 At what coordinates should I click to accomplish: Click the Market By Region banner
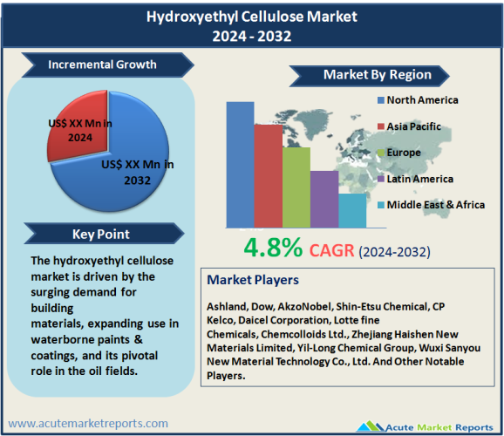369,76
